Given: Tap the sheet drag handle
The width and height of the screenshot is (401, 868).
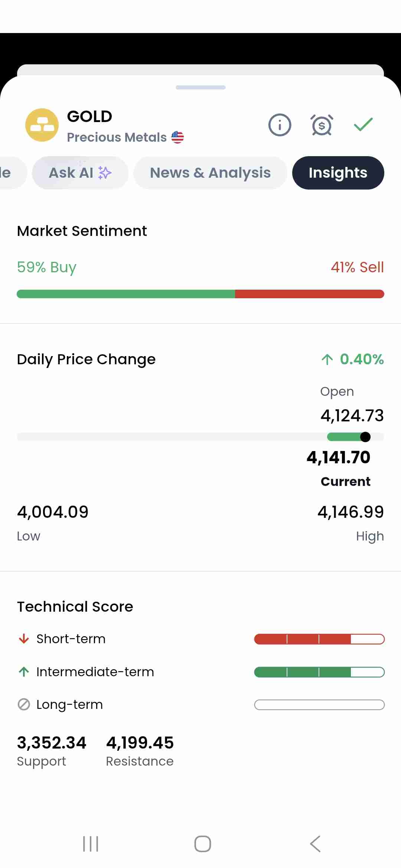Looking at the screenshot, I should [x=200, y=88].
